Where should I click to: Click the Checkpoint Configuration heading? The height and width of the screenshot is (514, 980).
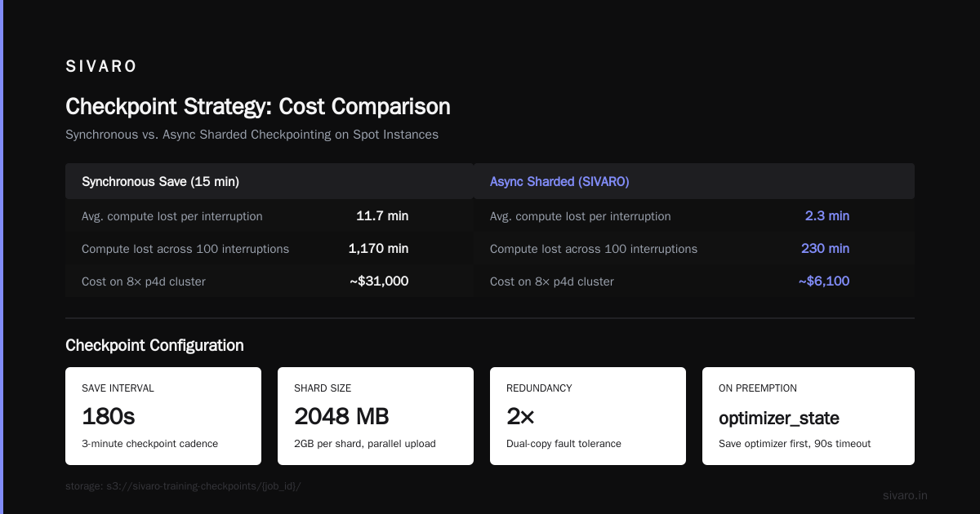154,345
